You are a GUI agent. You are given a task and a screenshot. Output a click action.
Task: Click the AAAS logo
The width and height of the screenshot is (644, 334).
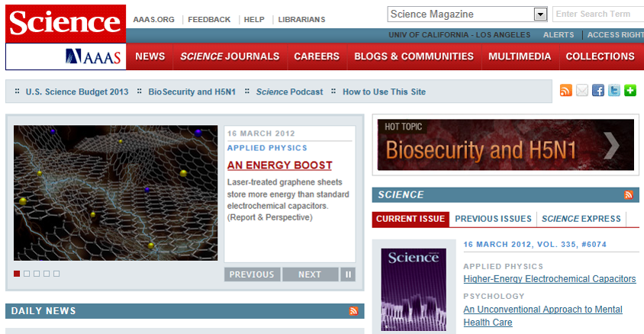pos(93,57)
